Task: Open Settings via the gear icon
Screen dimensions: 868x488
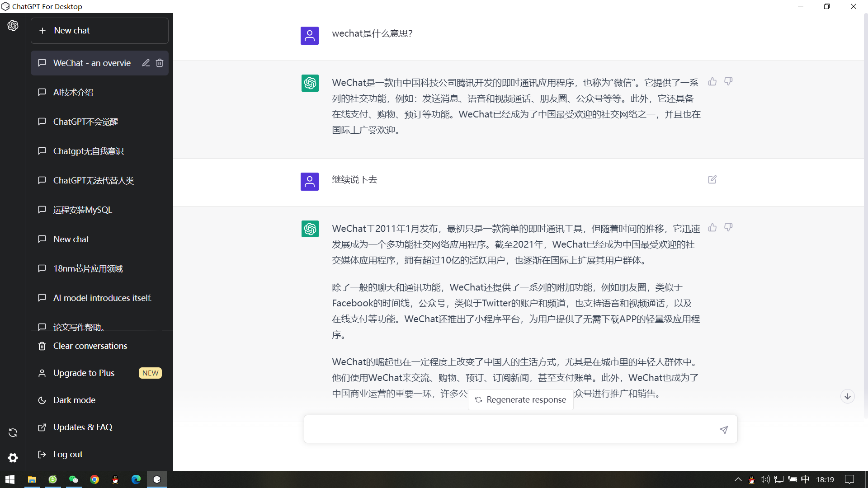Action: tap(13, 458)
